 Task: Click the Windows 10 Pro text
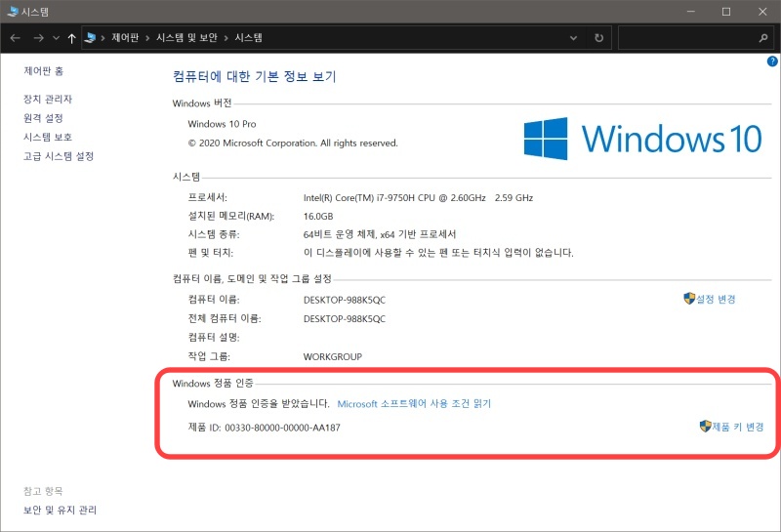pos(222,124)
